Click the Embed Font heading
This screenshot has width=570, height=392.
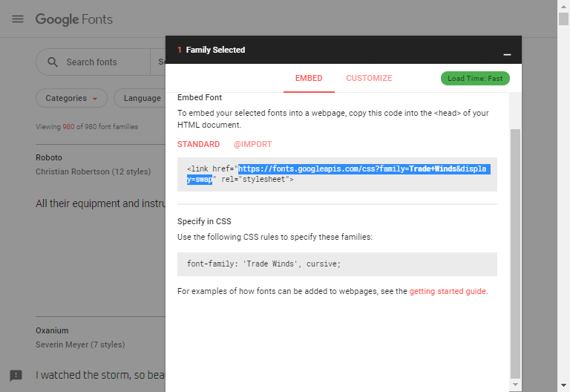[200, 97]
